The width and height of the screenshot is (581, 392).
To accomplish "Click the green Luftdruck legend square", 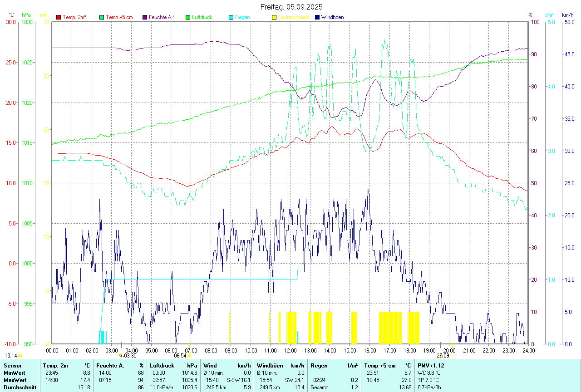I will point(188,17).
